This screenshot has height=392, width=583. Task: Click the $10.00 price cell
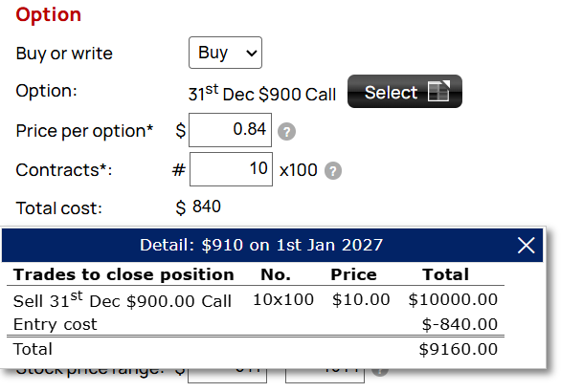pos(361,299)
